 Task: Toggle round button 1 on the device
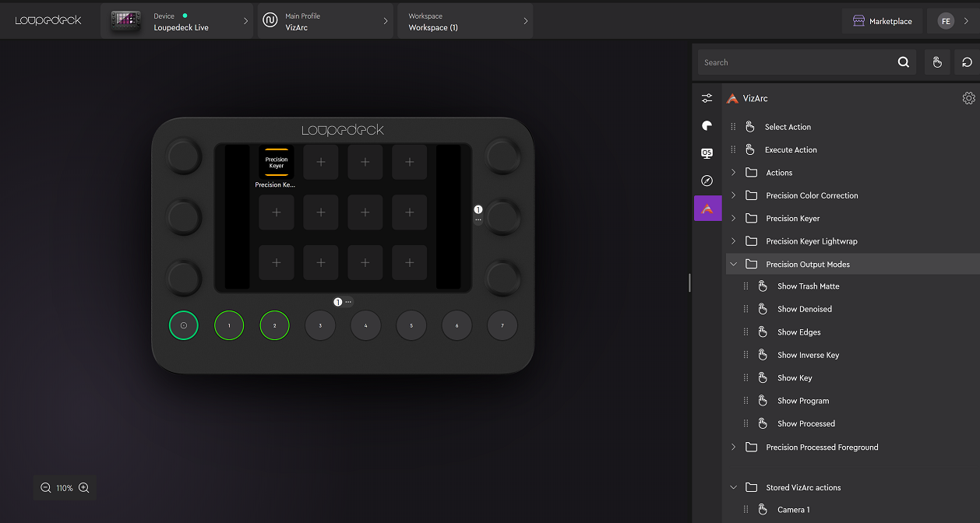(229, 325)
